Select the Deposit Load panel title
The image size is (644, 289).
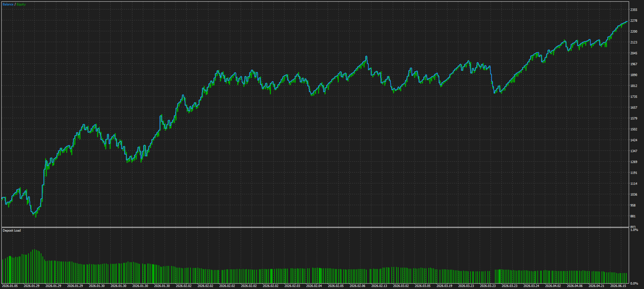click(12, 231)
